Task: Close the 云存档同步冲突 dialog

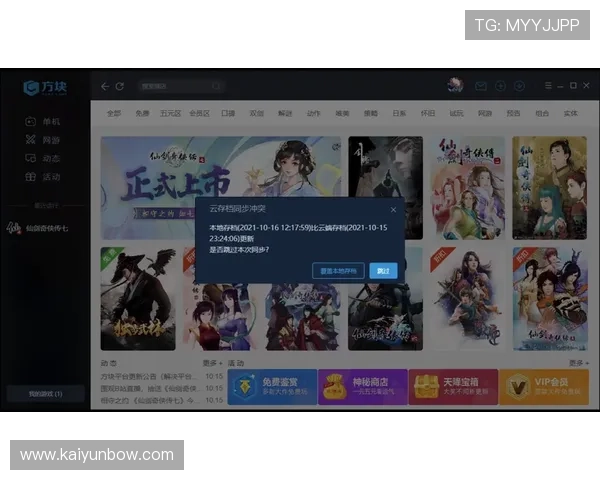Action: click(393, 211)
